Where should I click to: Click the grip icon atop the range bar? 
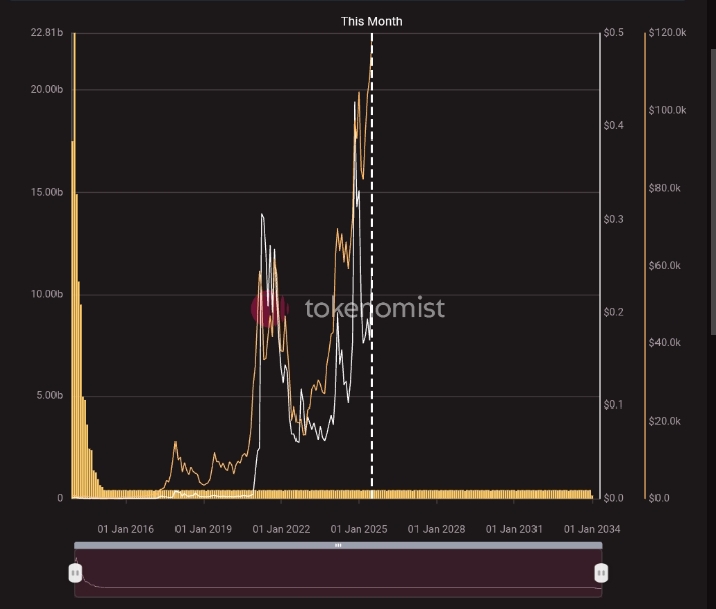tap(338, 546)
